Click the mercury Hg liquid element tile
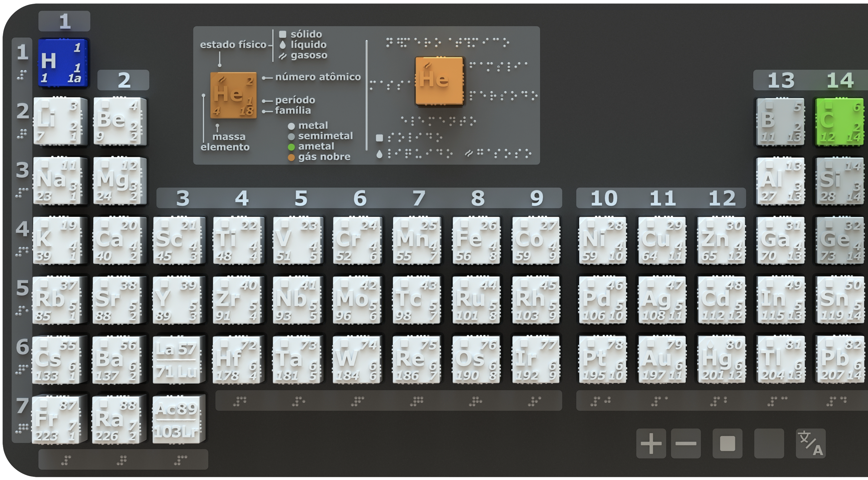This screenshot has width=868, height=480. (x=721, y=360)
